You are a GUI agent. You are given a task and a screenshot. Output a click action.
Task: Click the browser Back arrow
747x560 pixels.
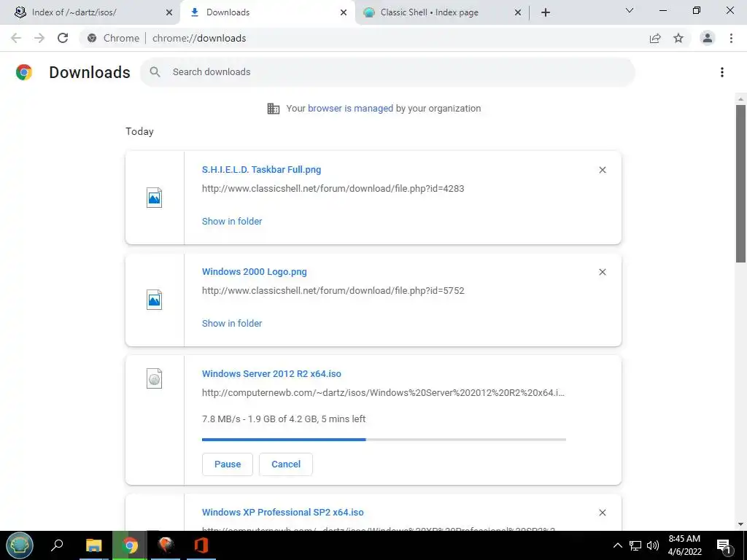click(x=16, y=38)
